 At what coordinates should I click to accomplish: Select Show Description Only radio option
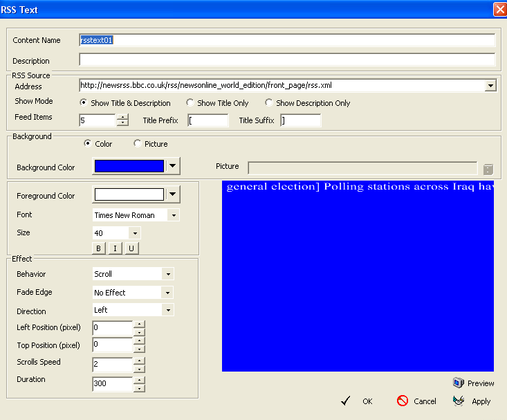(269, 103)
